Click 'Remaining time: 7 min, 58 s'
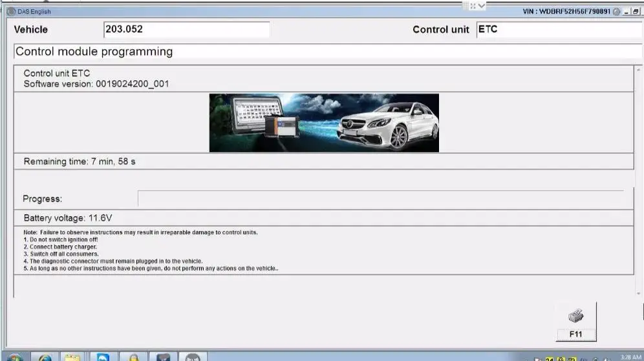 [80, 162]
